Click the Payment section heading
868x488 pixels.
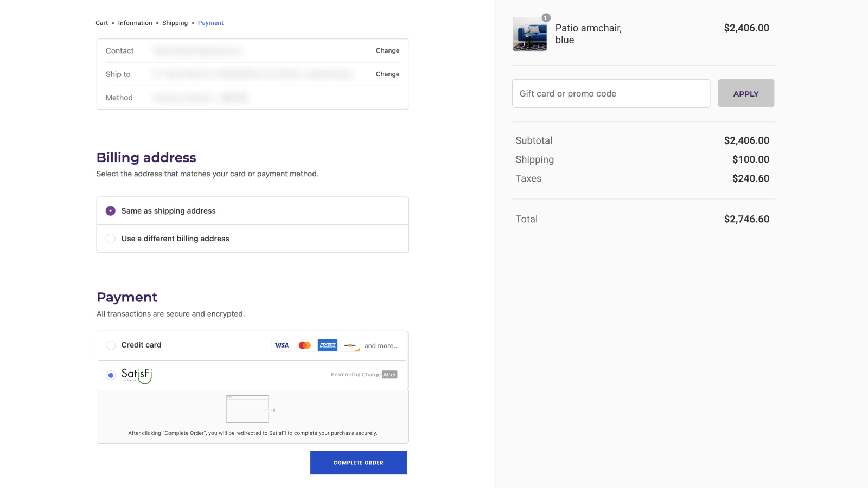(127, 297)
